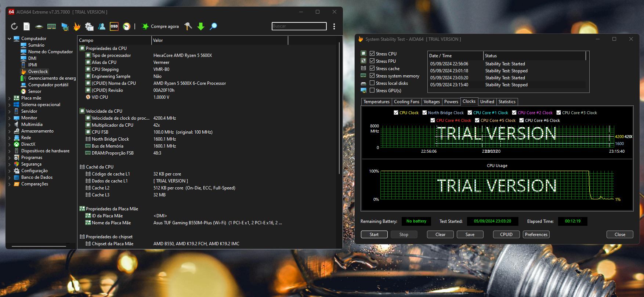
Task: Click the CPU chip toolbar icon
Action: click(x=39, y=26)
